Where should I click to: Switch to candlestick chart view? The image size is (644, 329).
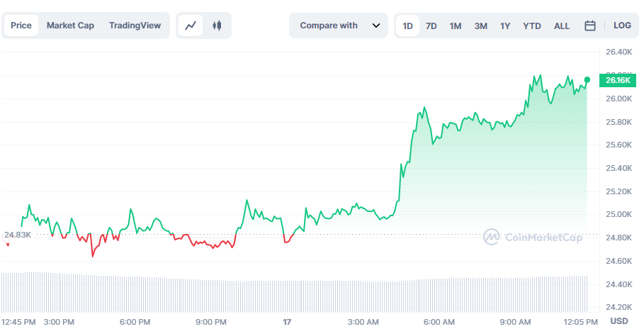point(217,26)
